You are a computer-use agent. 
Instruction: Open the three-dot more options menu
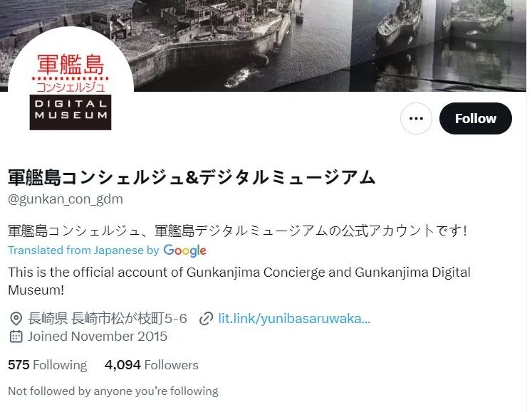(416, 118)
